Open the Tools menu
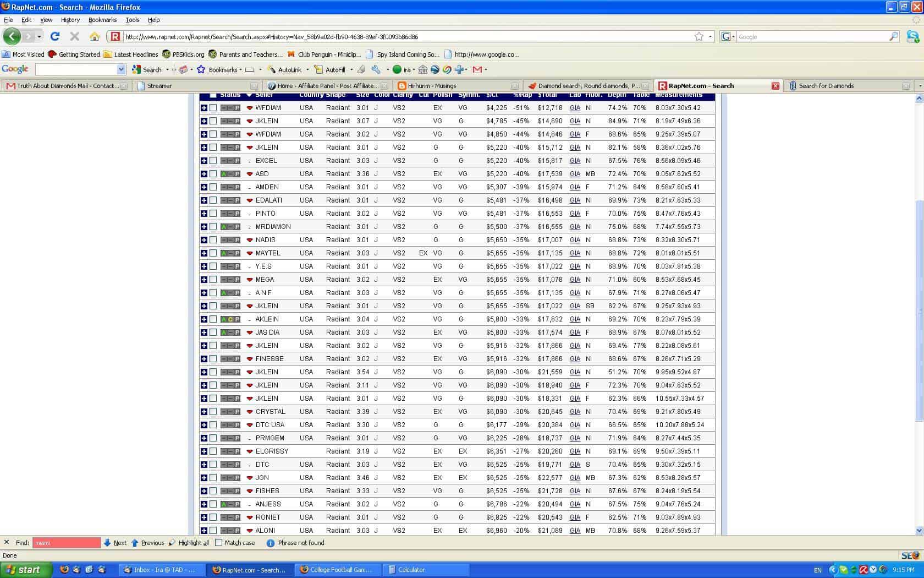This screenshot has height=578, width=924. [133, 20]
